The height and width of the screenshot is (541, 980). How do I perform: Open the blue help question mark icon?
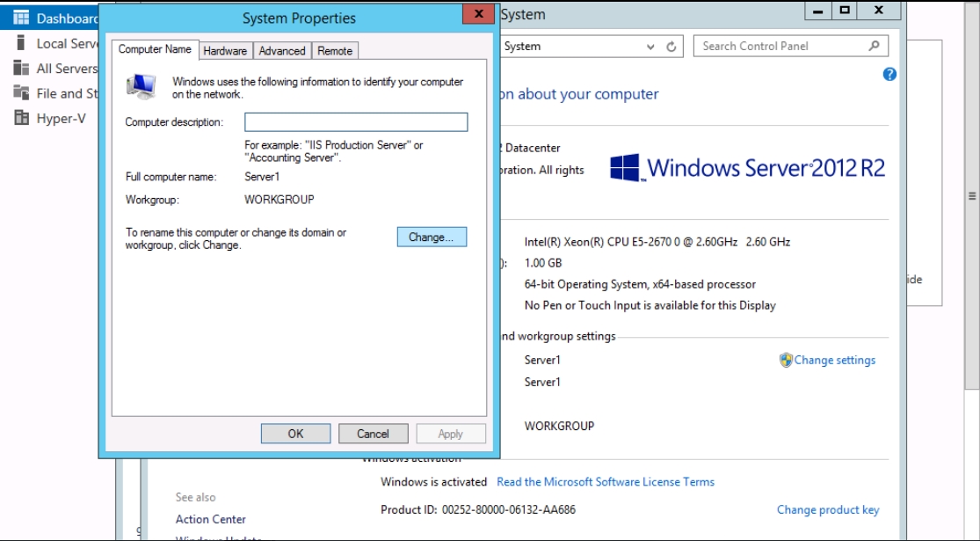click(x=889, y=75)
